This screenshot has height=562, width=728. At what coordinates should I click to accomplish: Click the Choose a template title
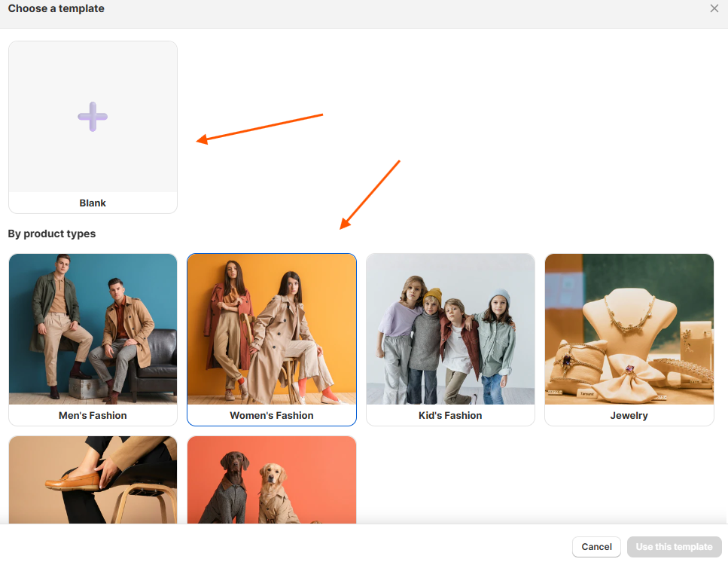tap(56, 8)
